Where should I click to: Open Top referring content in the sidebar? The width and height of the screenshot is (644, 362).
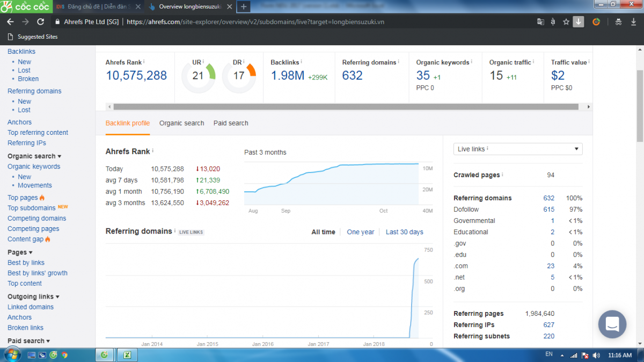pos(38,133)
